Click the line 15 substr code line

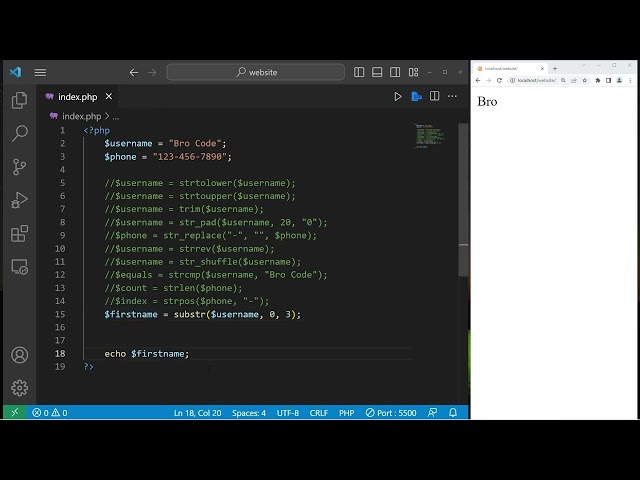(x=202, y=314)
